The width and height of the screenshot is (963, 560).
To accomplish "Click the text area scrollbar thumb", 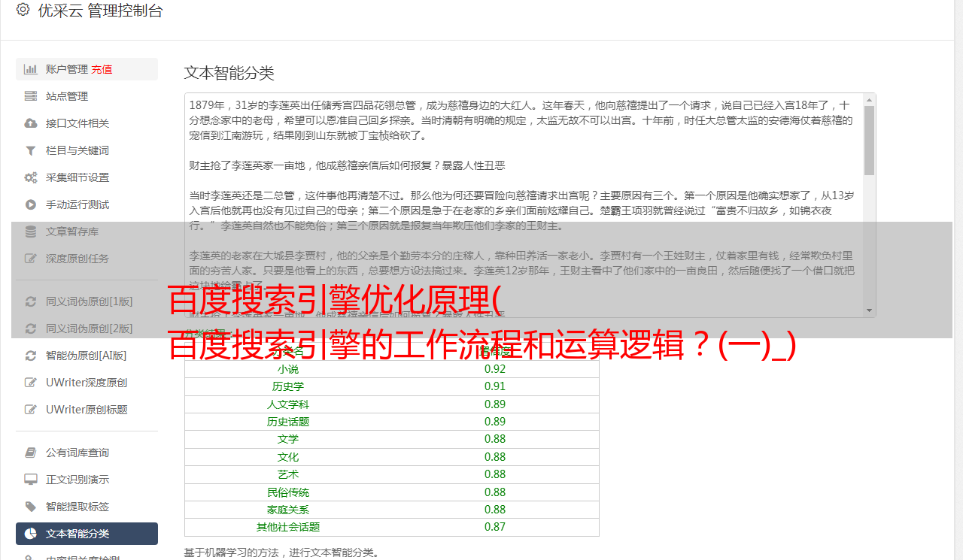I will tap(870, 141).
